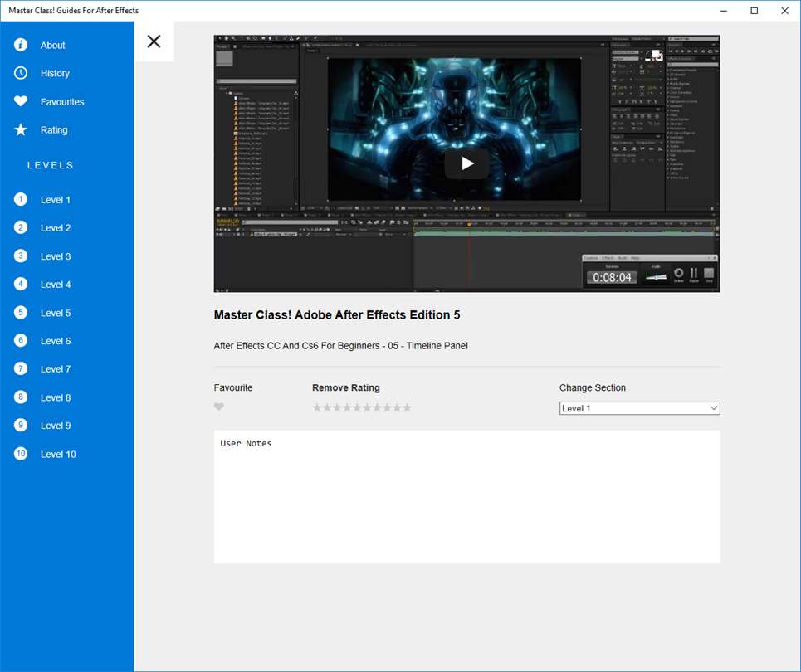This screenshot has height=672, width=801.
Task: Click inside the User Notes text area
Action: pyautogui.click(x=466, y=498)
